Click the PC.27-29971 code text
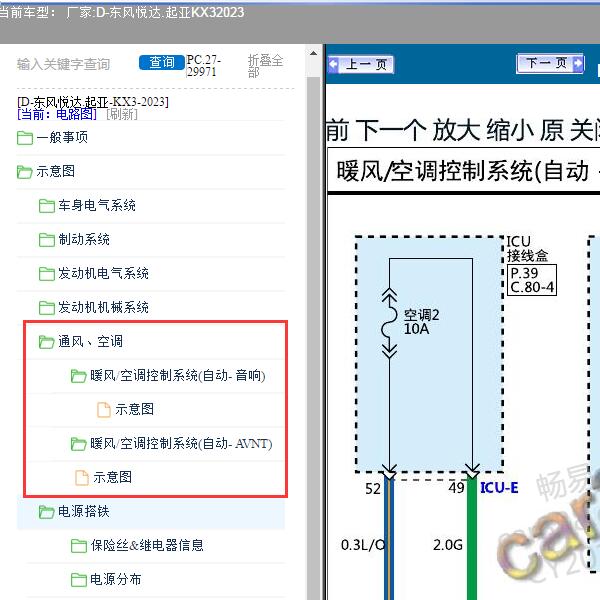 coord(203,65)
